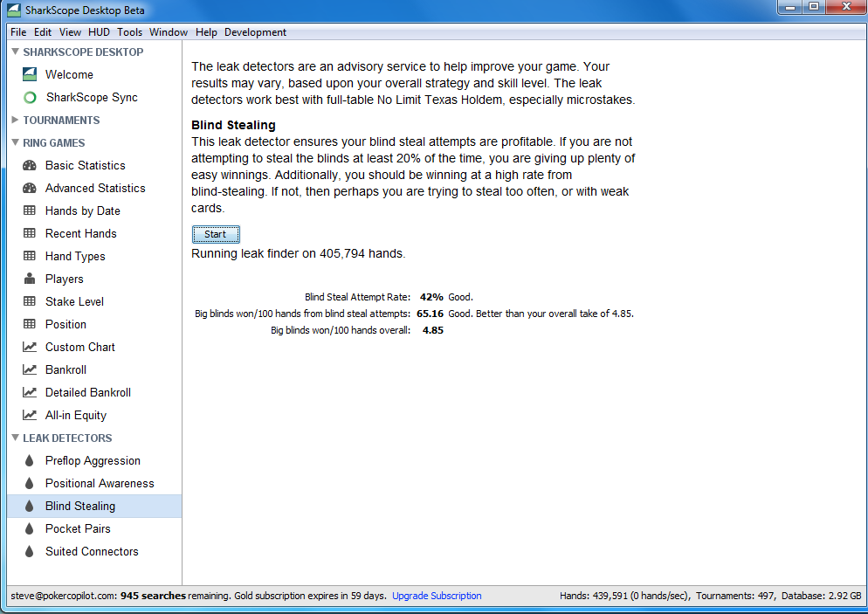The width and height of the screenshot is (868, 614).
Task: Click the green SharkScope Sync circle icon
Action: pyautogui.click(x=30, y=98)
